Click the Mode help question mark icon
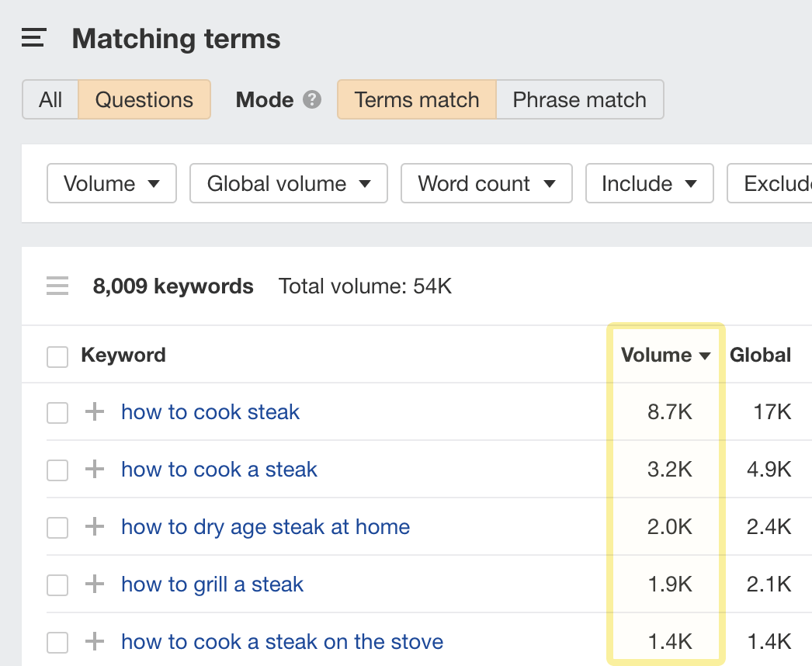812x666 pixels. click(x=312, y=100)
